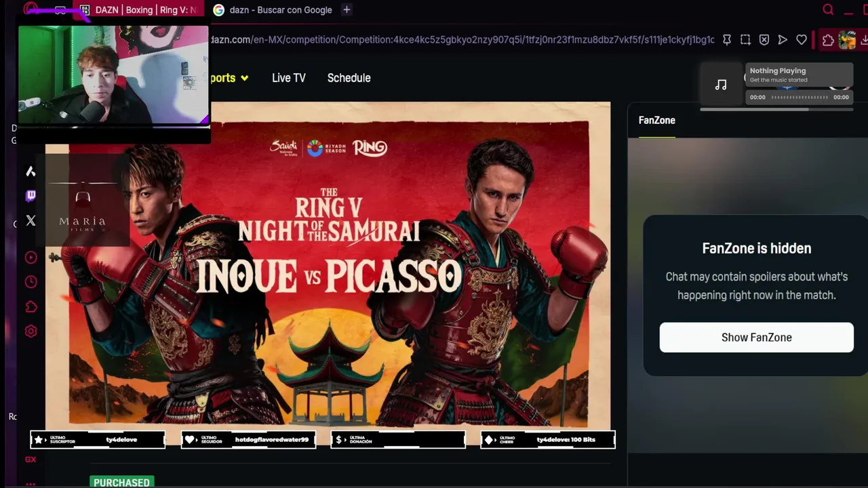Click the 'FanZone is hidden' heading
Screen dimensions: 868x488
(757, 248)
